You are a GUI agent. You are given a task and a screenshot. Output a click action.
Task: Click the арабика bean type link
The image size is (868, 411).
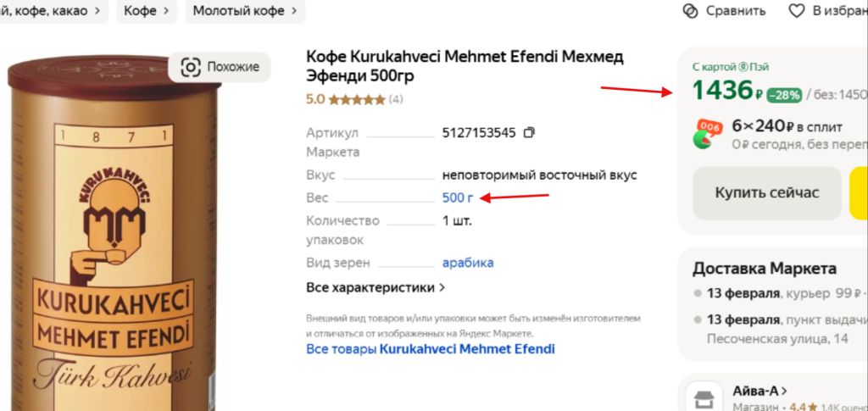(x=468, y=263)
